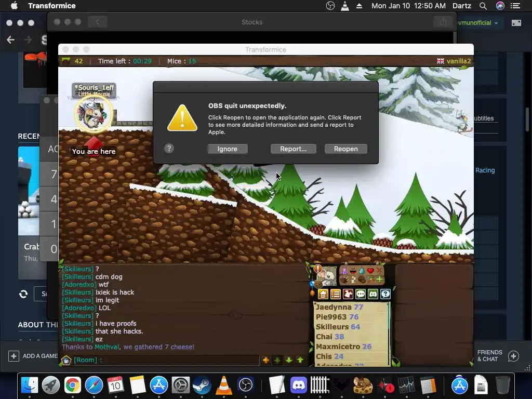532x399 pixels.
Task: Open the Transformice help question bubble icon
Action: point(385,294)
